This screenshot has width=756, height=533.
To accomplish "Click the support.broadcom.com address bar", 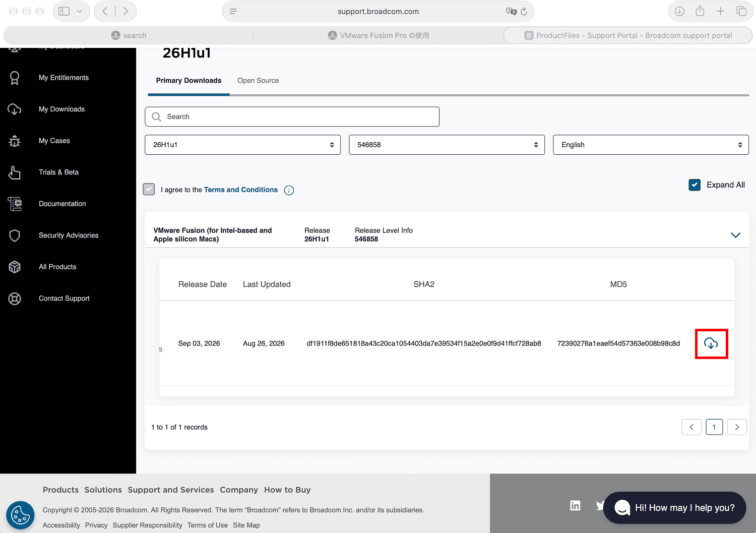I will (378, 11).
